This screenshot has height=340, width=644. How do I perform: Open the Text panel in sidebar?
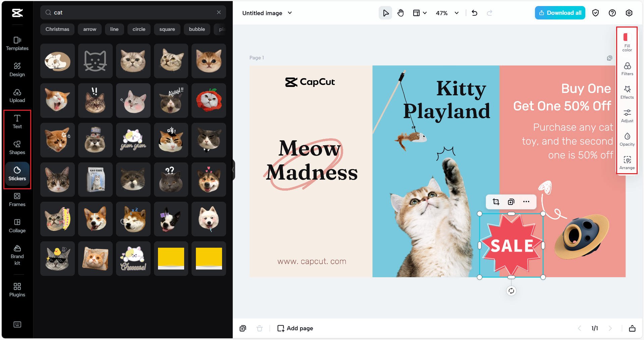pos(17,122)
